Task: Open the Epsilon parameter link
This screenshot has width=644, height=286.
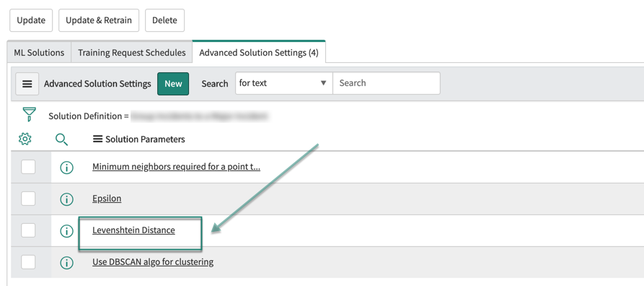Action: click(x=107, y=199)
